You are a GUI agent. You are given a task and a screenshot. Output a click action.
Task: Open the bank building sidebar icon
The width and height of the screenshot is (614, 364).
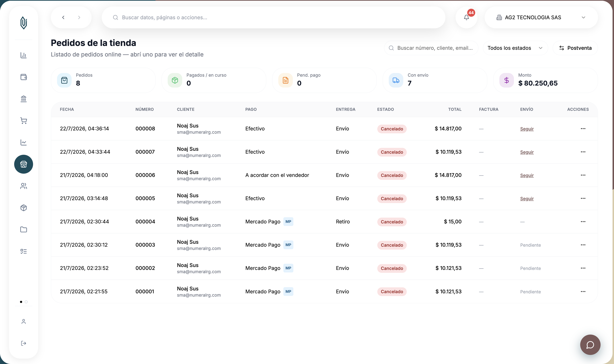[x=24, y=99]
